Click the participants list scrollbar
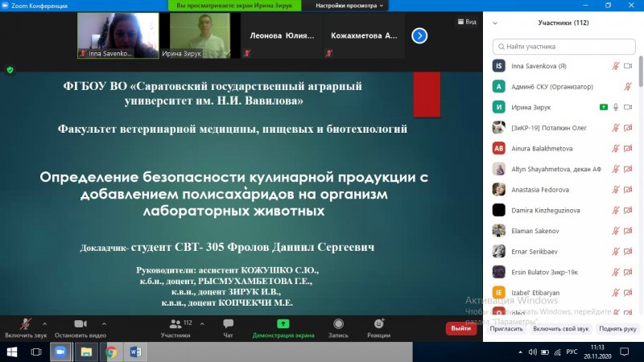 click(641, 72)
